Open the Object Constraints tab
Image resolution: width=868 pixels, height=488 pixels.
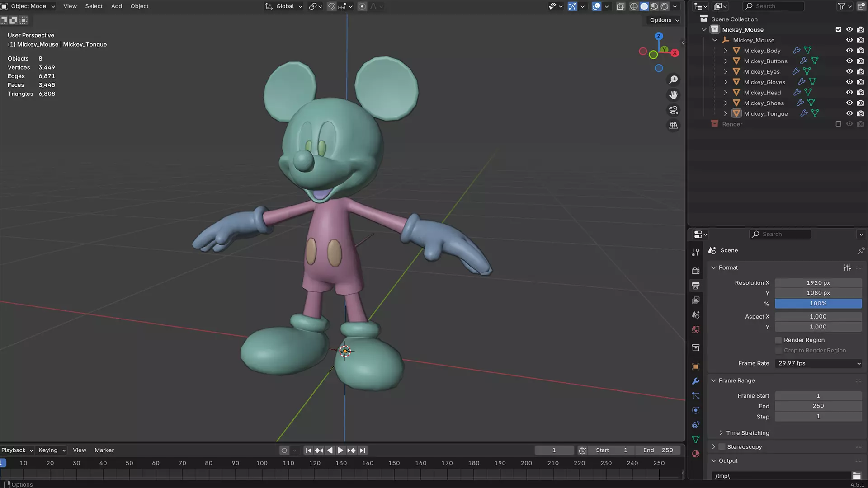click(696, 425)
